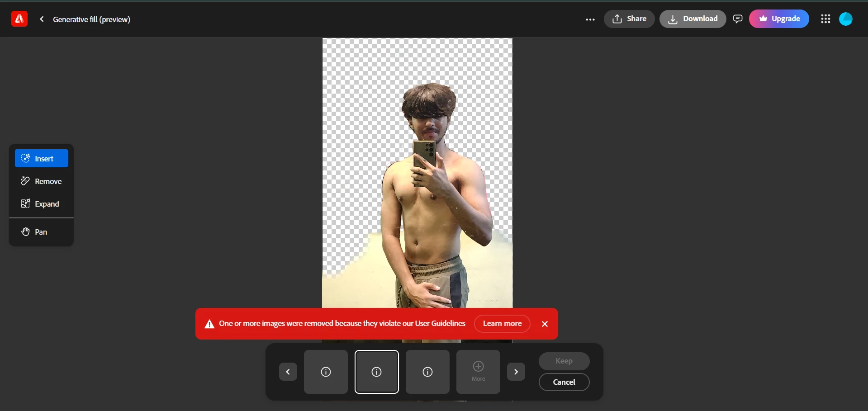Select the Insert tool

point(42,159)
